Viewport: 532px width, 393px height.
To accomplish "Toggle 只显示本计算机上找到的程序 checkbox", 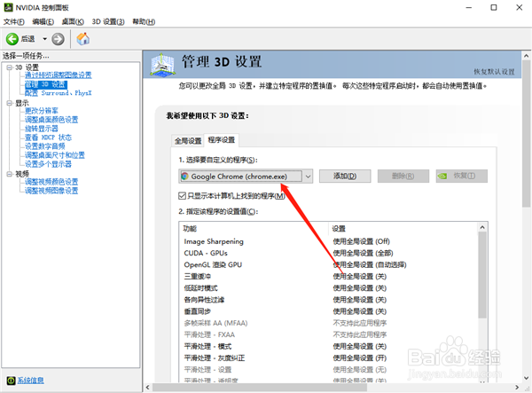I will [182, 196].
